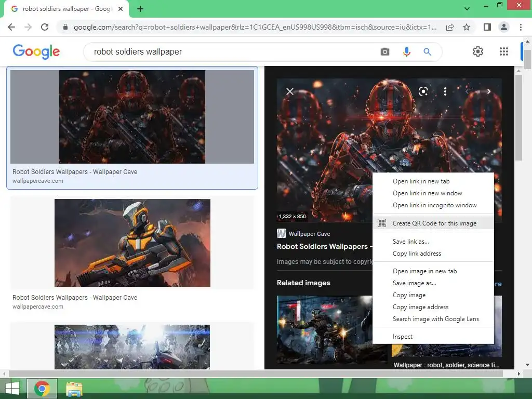Open the Google apps grid

click(x=504, y=51)
